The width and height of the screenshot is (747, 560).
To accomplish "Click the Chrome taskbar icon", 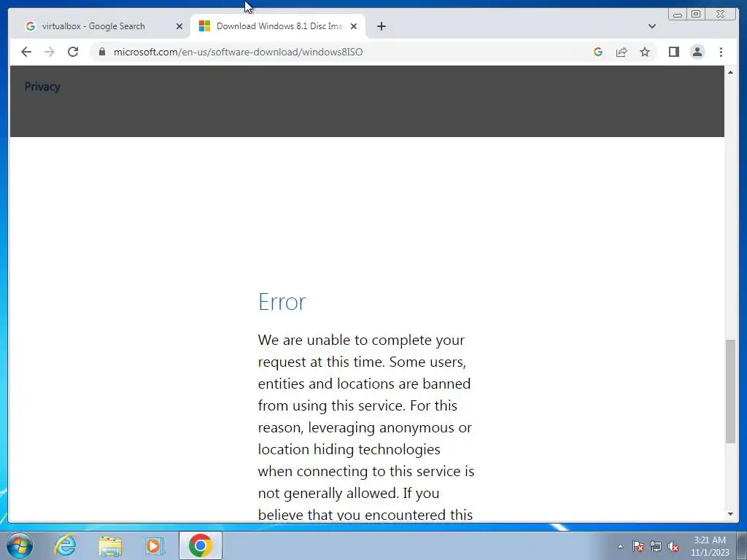I will (200, 545).
